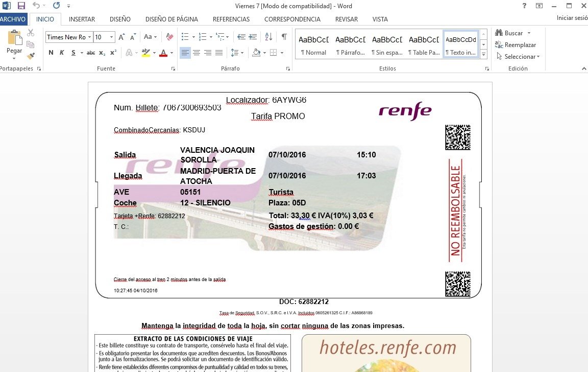Open the Estilos pane launcher
The width and height of the screenshot is (588, 372).
(x=487, y=68)
